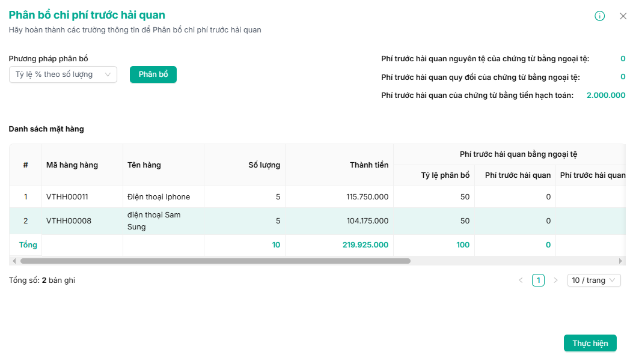Click the Số lượng column header

(x=264, y=165)
